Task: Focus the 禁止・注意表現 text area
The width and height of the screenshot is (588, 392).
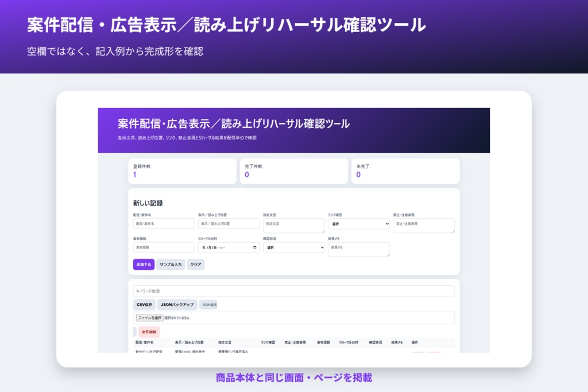Action: click(x=424, y=226)
